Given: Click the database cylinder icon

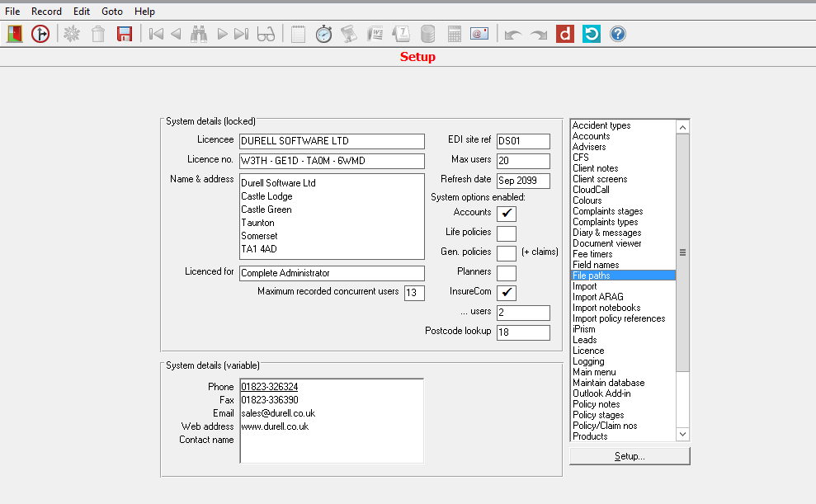Looking at the screenshot, I should click(427, 35).
